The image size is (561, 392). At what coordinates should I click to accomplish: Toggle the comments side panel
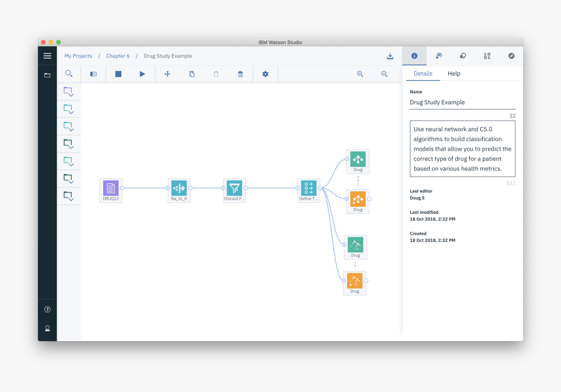pyautogui.click(x=462, y=56)
